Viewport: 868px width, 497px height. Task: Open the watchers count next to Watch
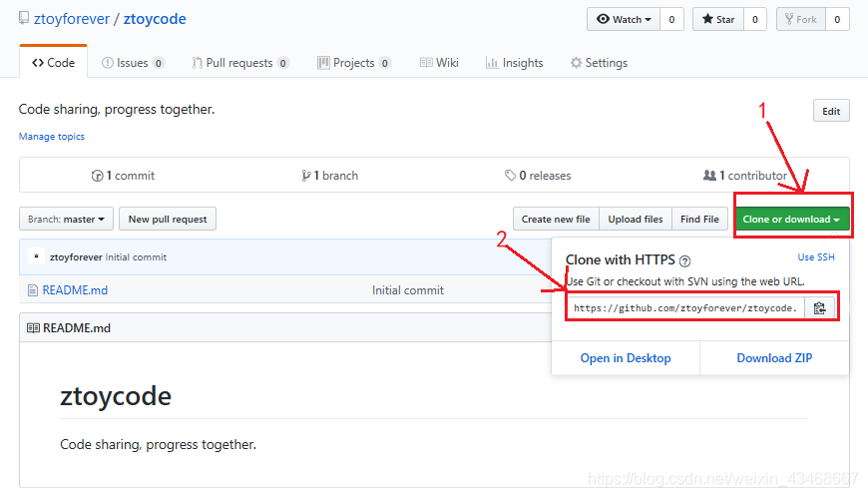[x=671, y=19]
